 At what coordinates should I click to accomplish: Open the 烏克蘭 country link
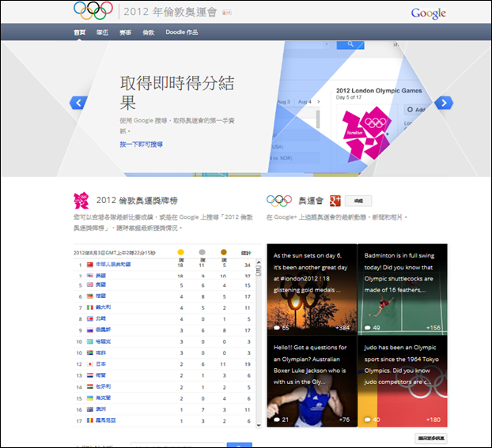104,398
